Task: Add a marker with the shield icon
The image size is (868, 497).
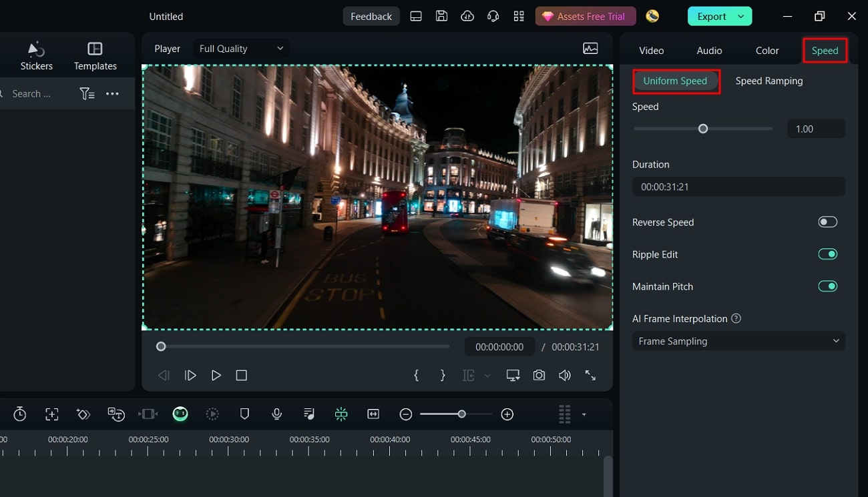Action: 244,414
